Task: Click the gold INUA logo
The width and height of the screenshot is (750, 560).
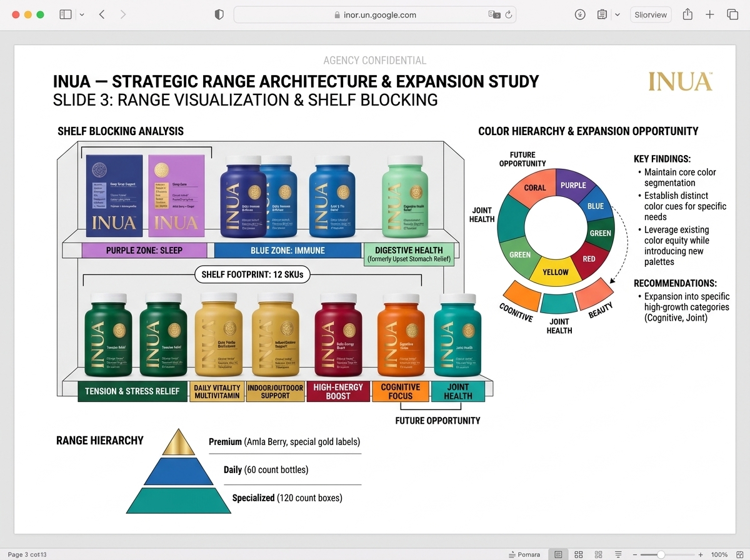Action: (680, 82)
